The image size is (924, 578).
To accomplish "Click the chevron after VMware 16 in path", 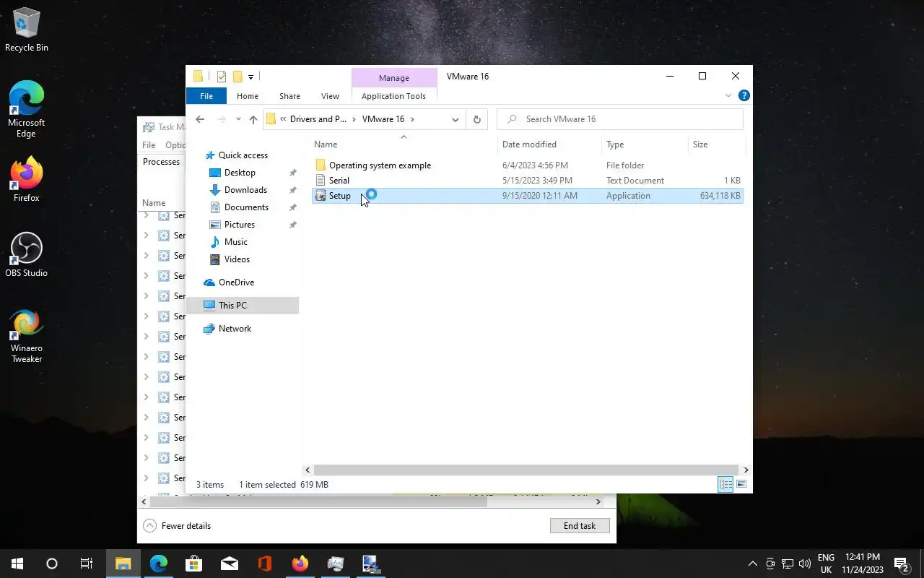I will pyautogui.click(x=412, y=119).
